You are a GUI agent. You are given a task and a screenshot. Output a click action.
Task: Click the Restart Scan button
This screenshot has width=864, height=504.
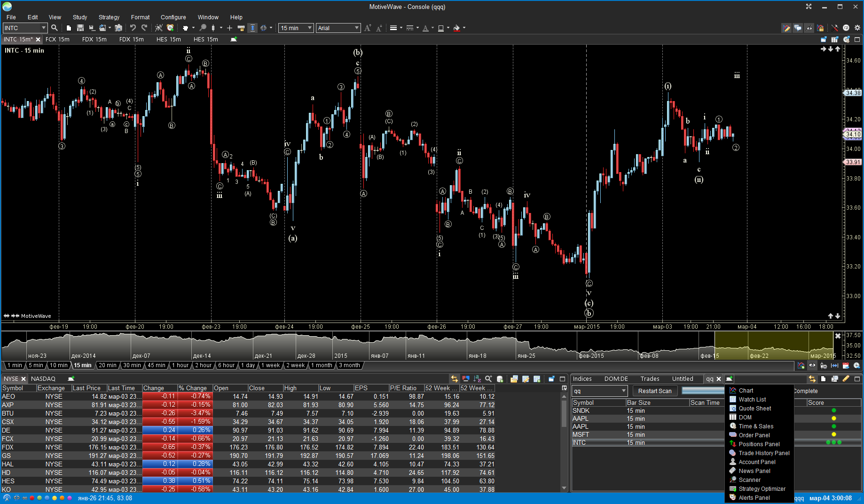tap(654, 391)
